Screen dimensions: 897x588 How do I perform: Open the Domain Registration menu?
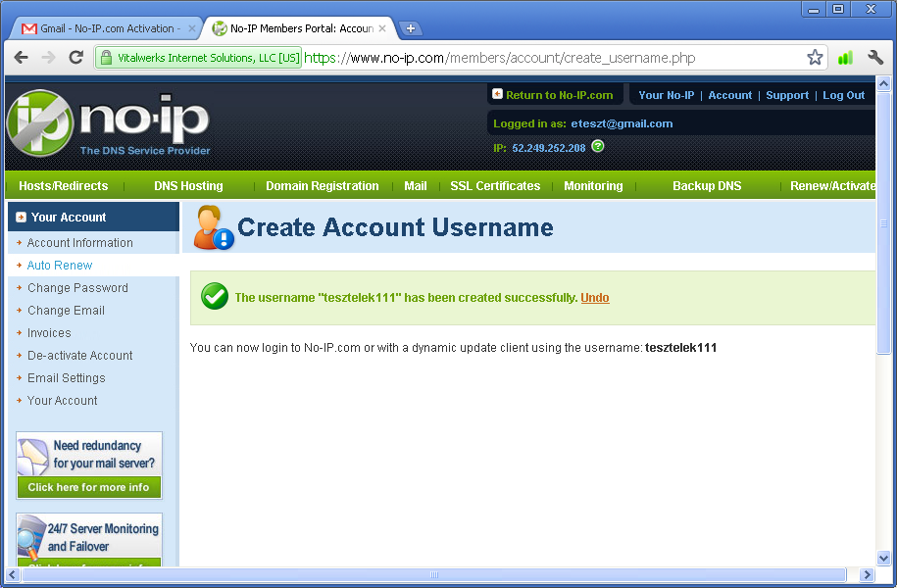(323, 186)
